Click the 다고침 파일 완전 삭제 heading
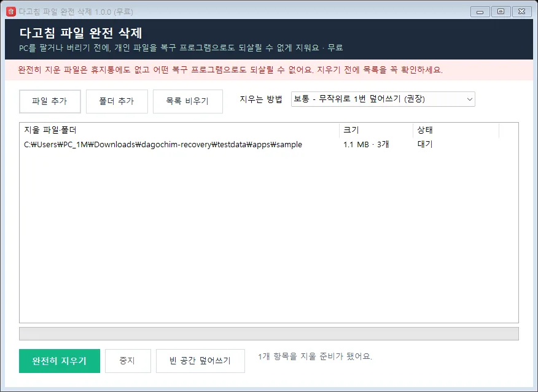Screen dimensions: 538x392 80,33
